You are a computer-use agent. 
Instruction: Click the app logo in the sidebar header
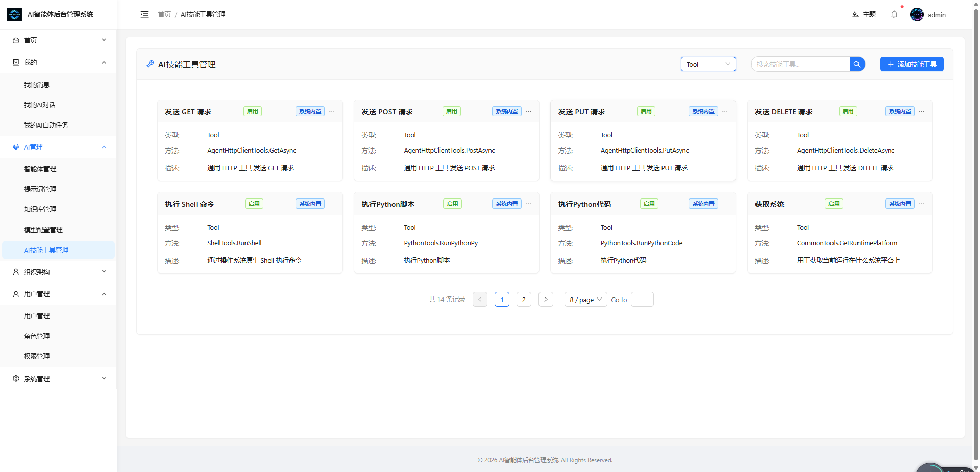point(14,14)
